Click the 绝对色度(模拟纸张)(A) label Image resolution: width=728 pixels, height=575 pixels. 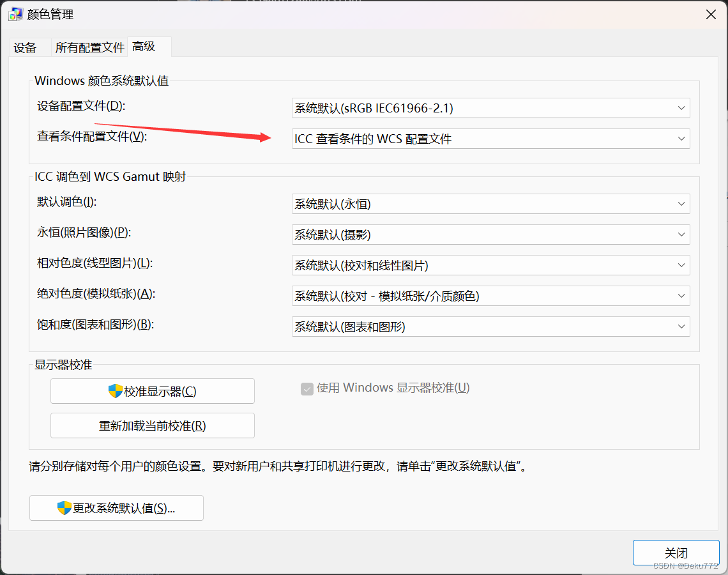96,294
